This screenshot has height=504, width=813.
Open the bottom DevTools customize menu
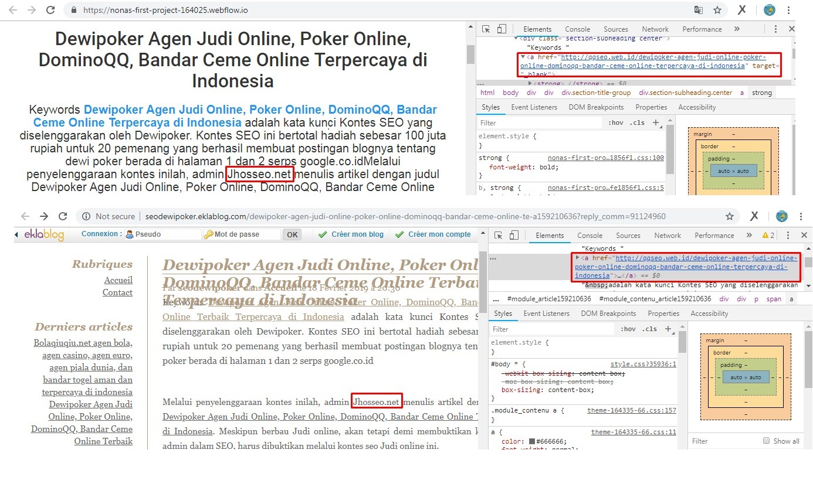click(788, 235)
